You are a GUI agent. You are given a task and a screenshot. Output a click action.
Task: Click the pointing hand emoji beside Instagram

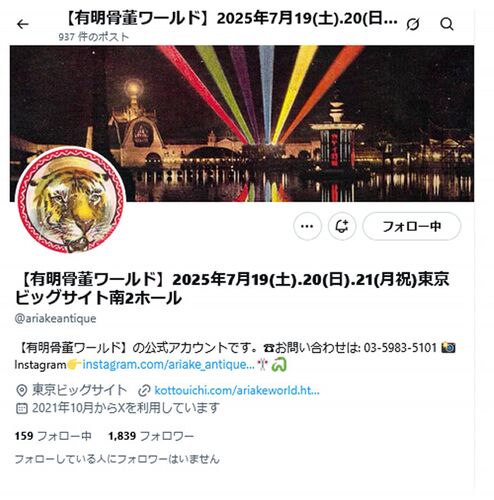(x=74, y=364)
